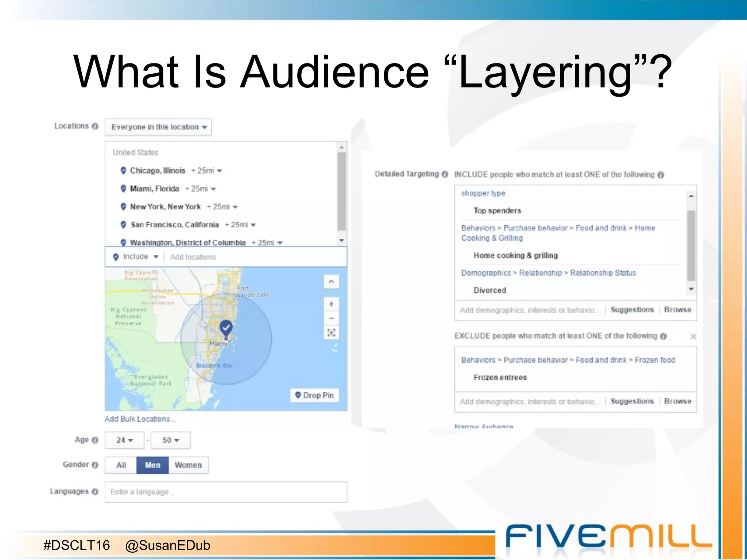Click Browse in the EXCLUDE box
747x560 pixels.
tap(678, 401)
